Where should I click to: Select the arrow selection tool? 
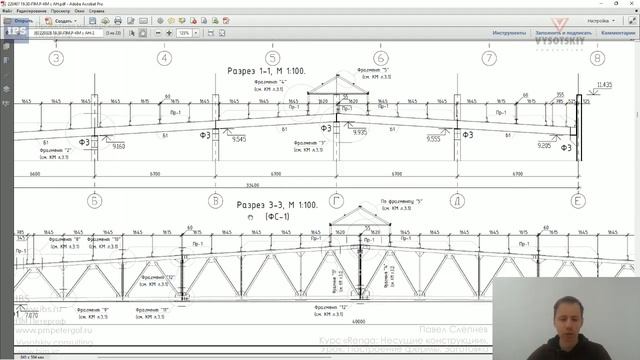131,33
